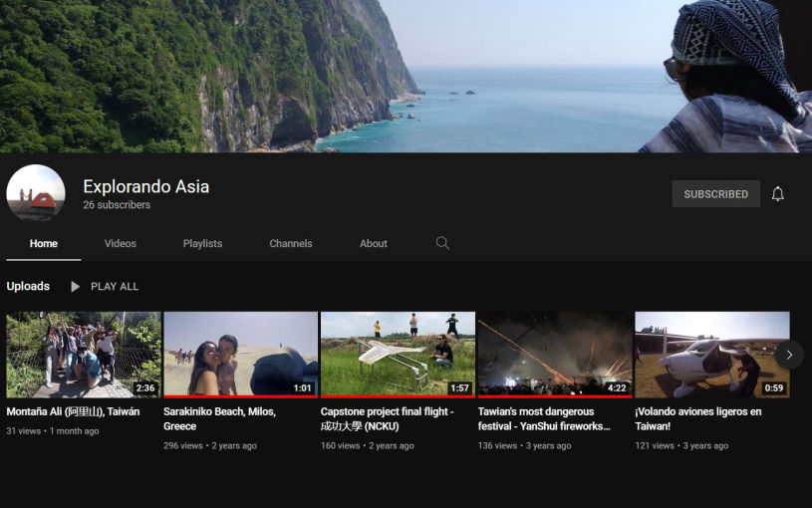The image size is (812, 508).
Task: Open Capstone project final flight thumbnail
Action: point(398,355)
